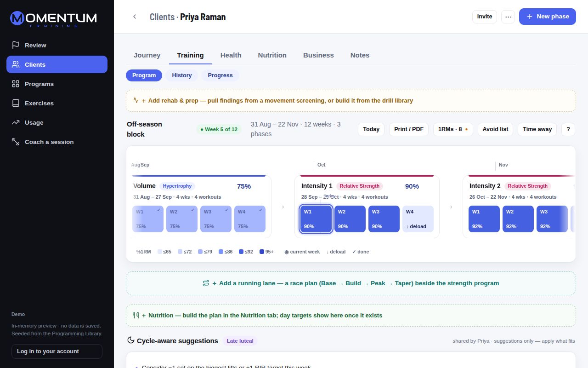Open Time away settings
The image size is (588, 368).
tap(537, 129)
